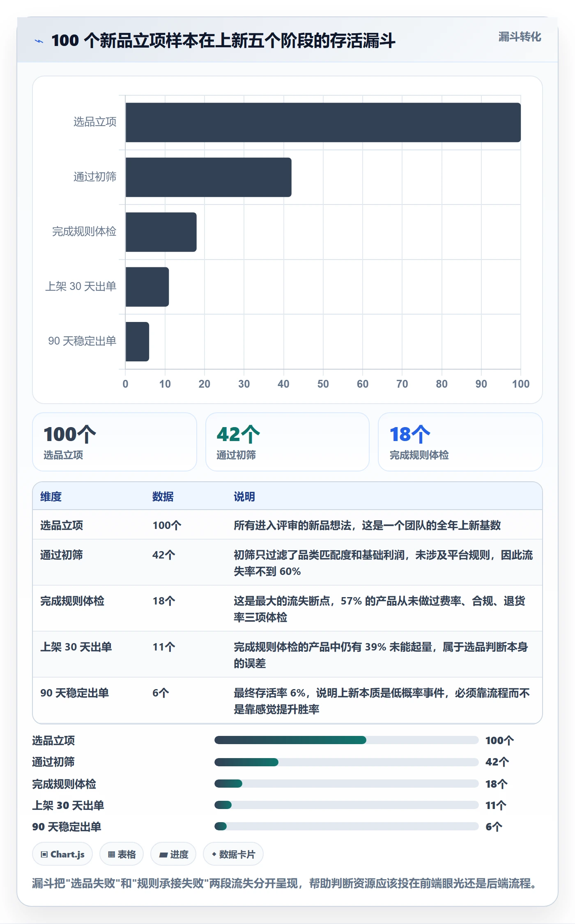The height and width of the screenshot is (924, 575).
Task: Click the 通过初筛 bar in the chart
Action: click(209, 177)
